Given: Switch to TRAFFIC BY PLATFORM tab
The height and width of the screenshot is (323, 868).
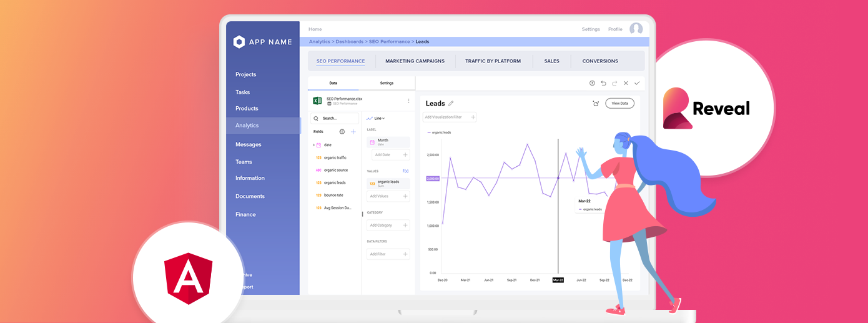Looking at the screenshot, I should 493,61.
